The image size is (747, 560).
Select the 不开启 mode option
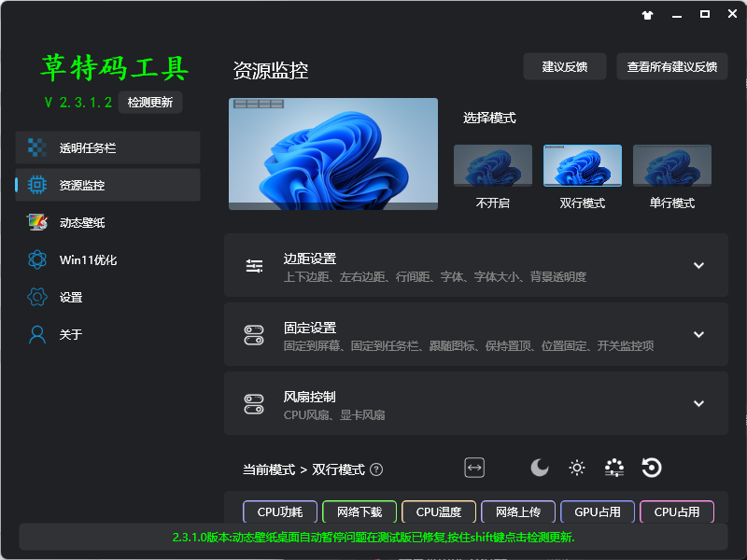[493, 166]
